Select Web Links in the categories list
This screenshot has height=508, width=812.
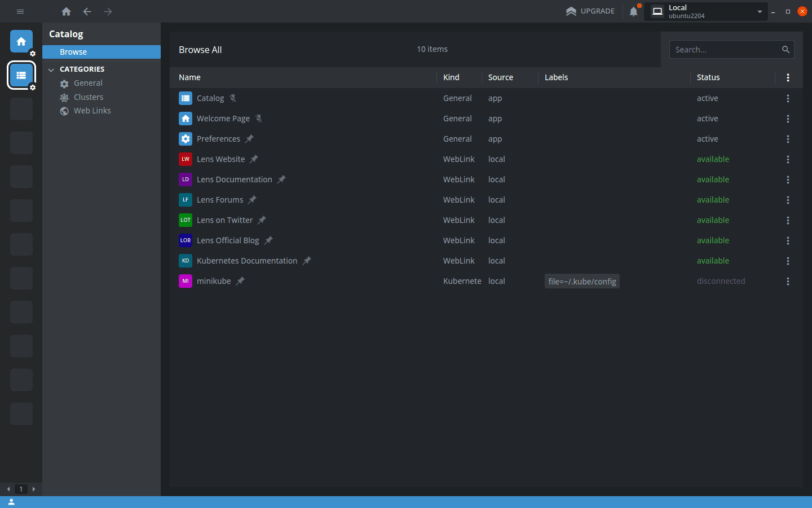coord(91,111)
